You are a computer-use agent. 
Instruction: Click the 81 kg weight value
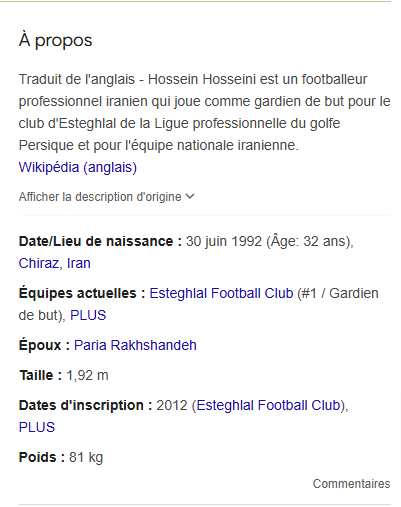click(86, 457)
